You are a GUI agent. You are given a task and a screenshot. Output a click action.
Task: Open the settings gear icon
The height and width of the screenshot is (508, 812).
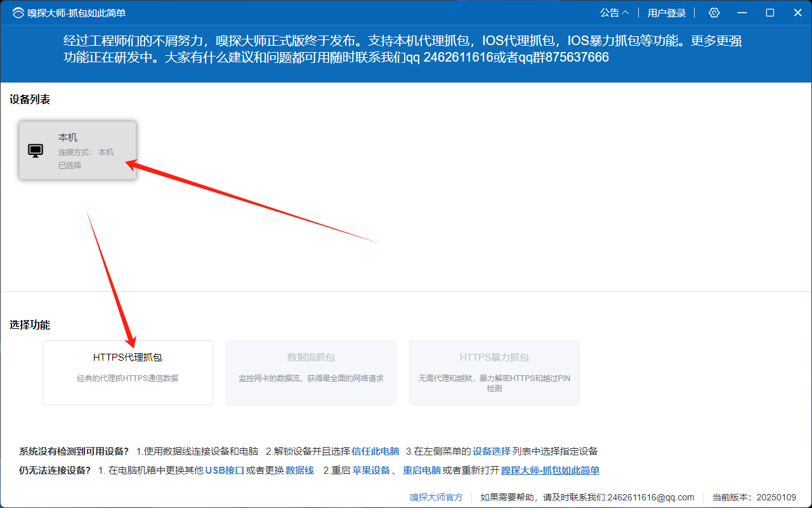(714, 13)
